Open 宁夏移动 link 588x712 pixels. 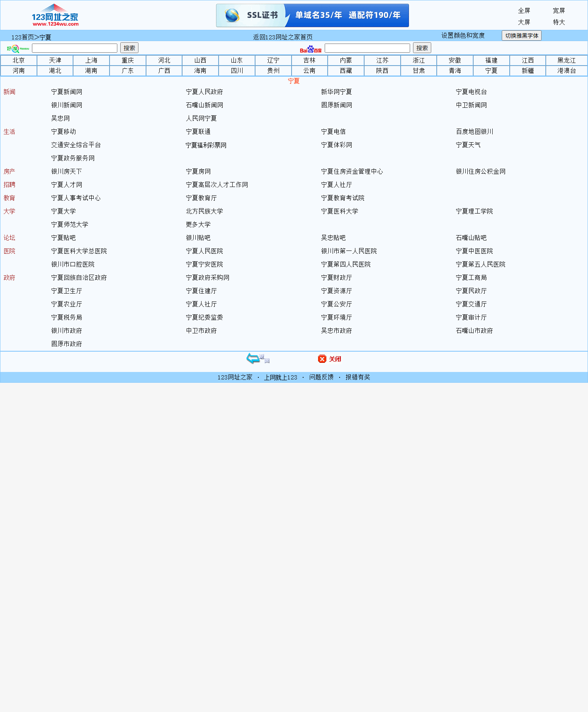pos(63,132)
